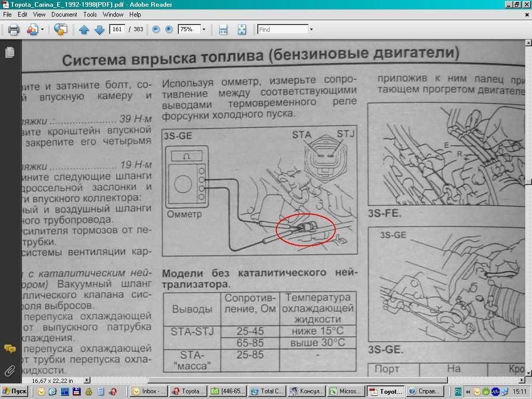Open the Pages panel in sidebar

(x=9, y=52)
